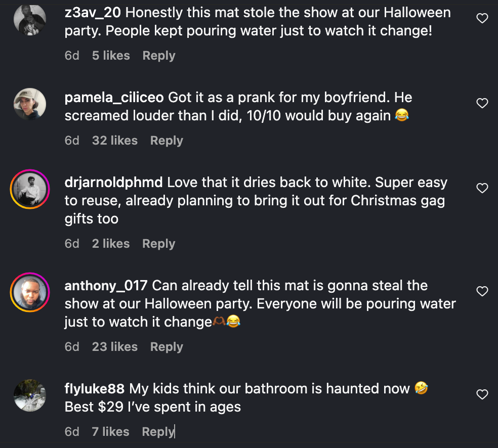The height and width of the screenshot is (448, 498).
Task: Open the flyluke88 username link
Action: click(95, 388)
